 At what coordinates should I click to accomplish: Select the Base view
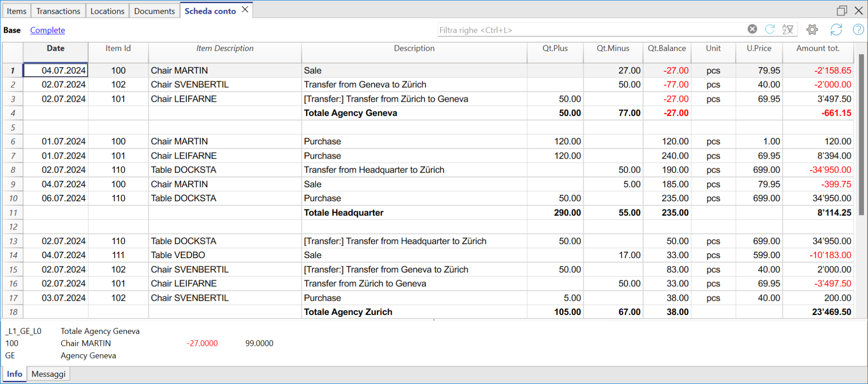pos(12,30)
